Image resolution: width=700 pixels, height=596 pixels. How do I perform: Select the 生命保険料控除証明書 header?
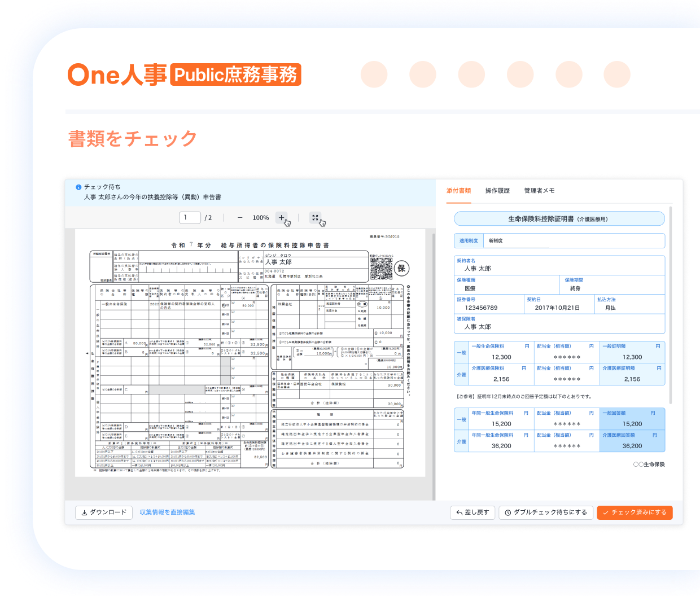(559, 219)
